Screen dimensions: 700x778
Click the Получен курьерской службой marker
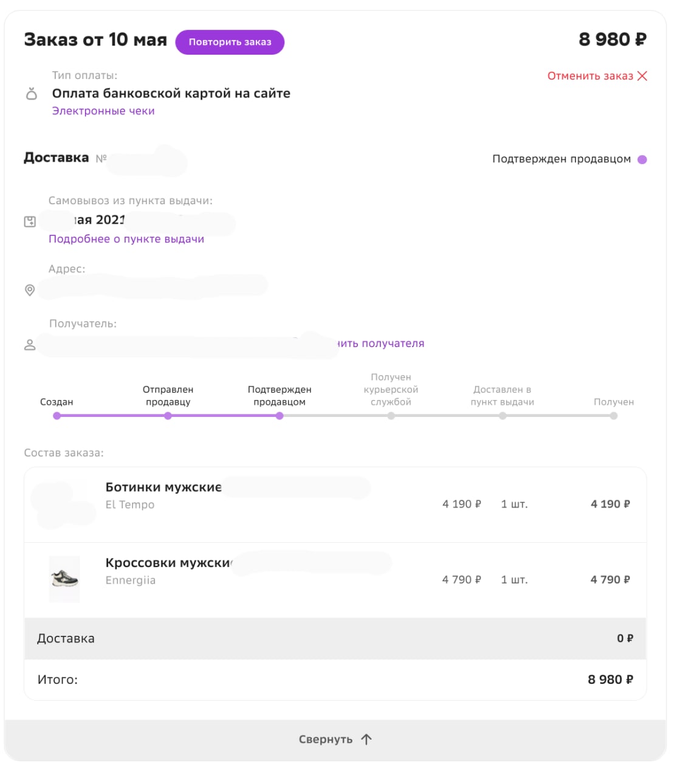(391, 416)
